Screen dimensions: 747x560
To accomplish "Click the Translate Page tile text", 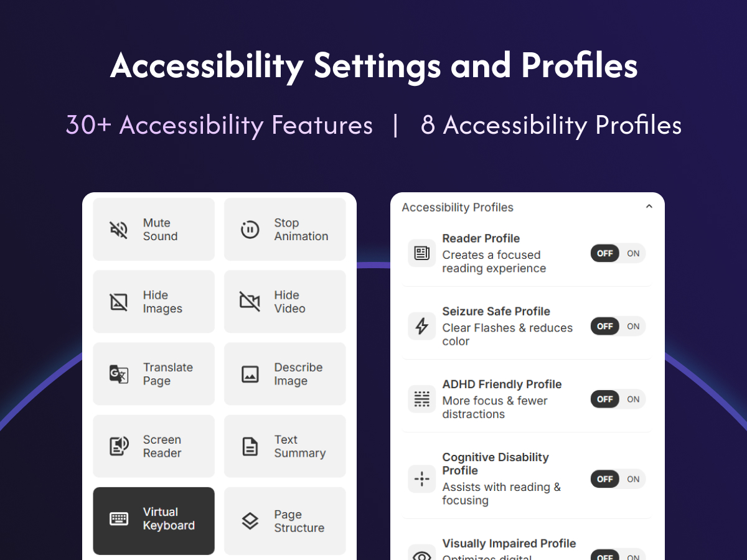I will click(x=167, y=374).
